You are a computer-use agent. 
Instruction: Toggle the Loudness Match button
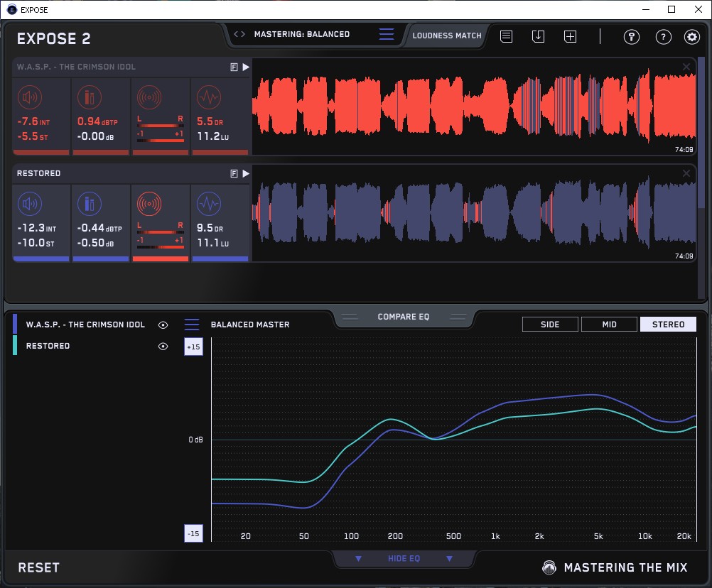447,35
